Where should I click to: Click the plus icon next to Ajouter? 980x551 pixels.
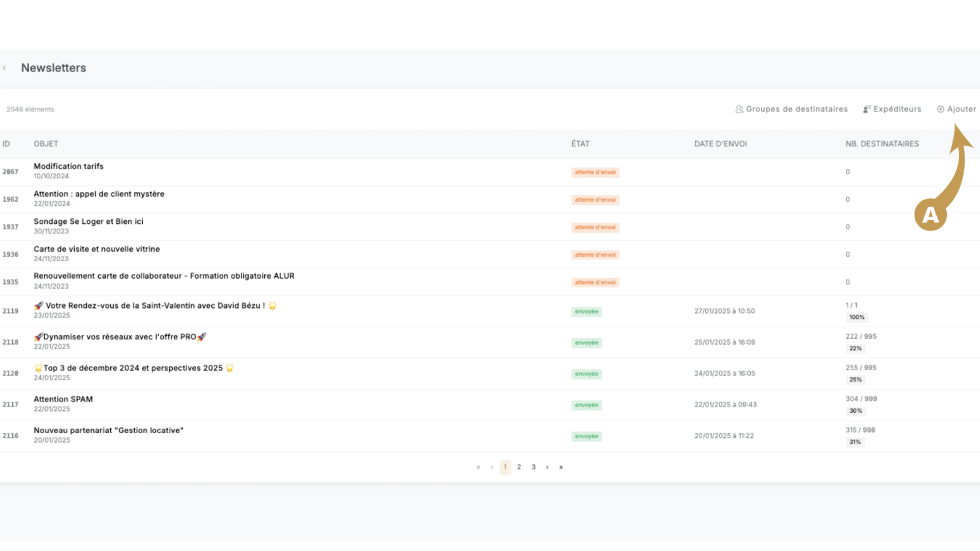click(x=940, y=109)
